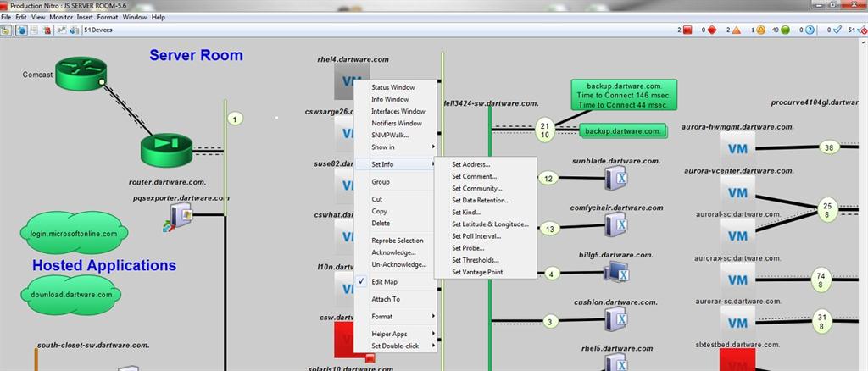Image resolution: width=868 pixels, height=371 pixels.
Task: Open the Monitor menu in menu bar
Action: point(60,17)
